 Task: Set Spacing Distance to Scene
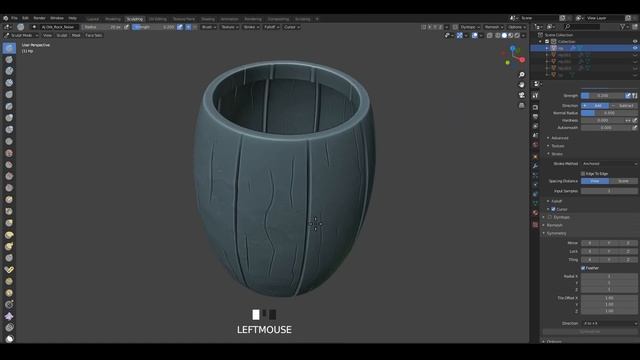[624, 181]
